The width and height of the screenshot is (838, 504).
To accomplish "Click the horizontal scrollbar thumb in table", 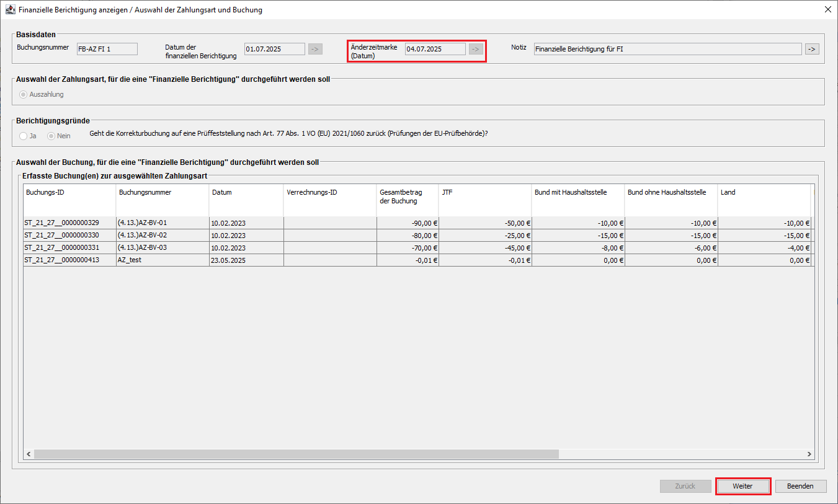I will (296, 454).
